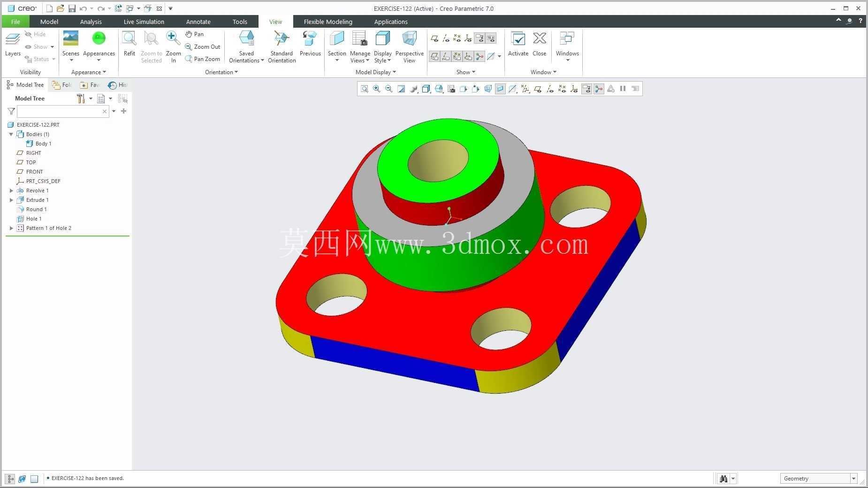The image size is (868, 488).
Task: Click Standard Orientation icon
Action: [282, 39]
